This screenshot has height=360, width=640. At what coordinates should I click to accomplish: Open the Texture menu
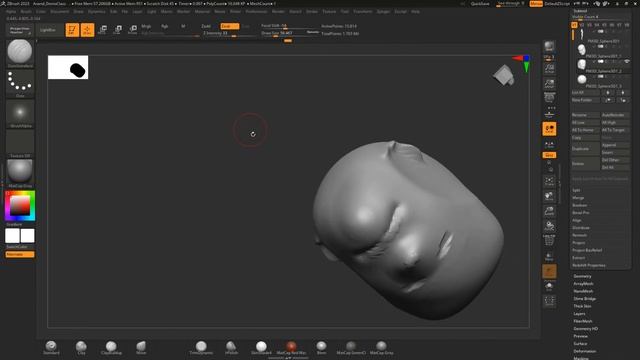329,11
